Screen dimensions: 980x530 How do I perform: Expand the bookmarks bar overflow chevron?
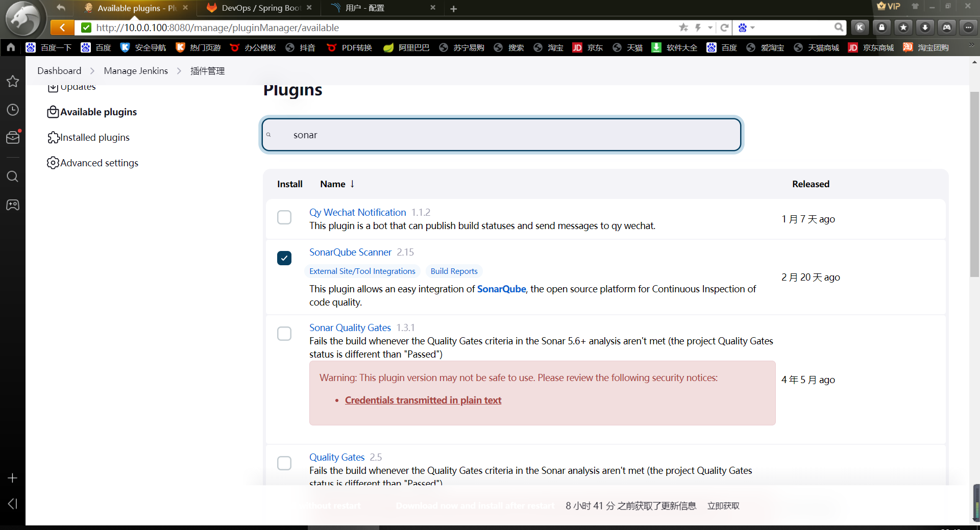[971, 46]
